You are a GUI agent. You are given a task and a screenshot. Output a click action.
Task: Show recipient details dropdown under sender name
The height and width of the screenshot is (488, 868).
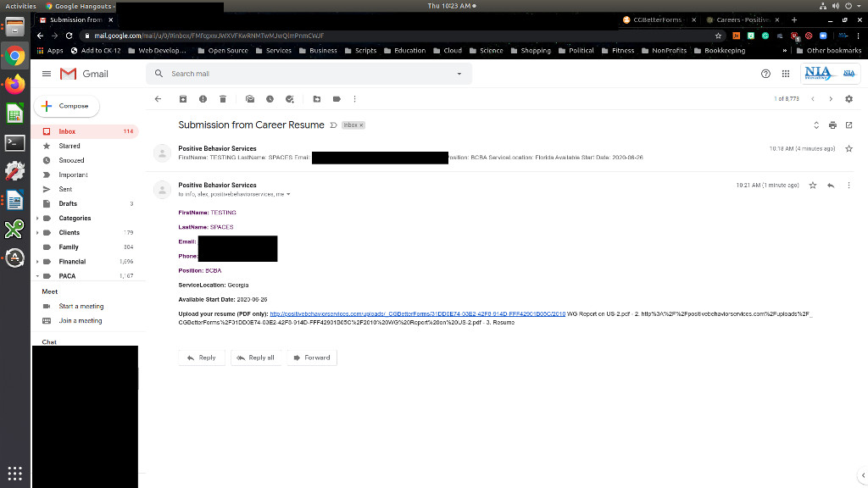click(x=288, y=194)
